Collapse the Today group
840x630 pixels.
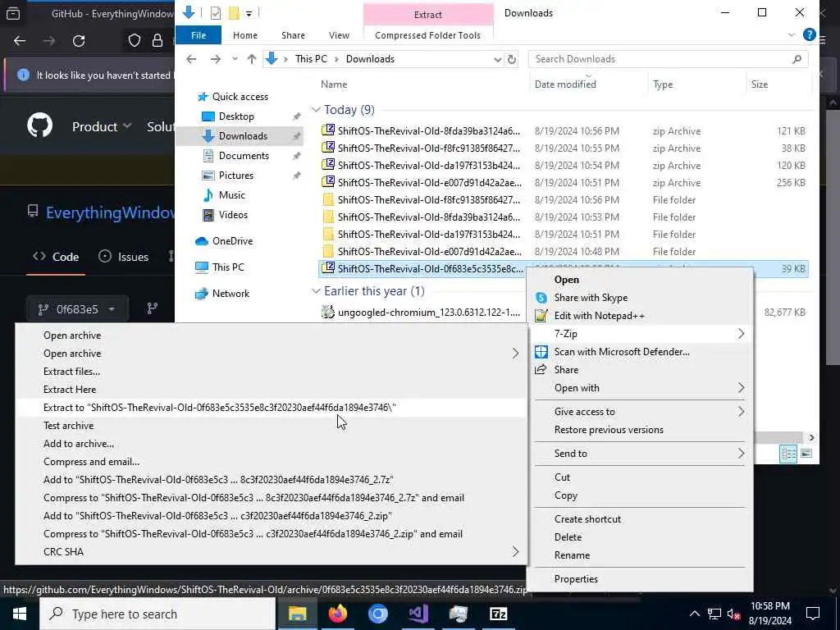(x=316, y=110)
